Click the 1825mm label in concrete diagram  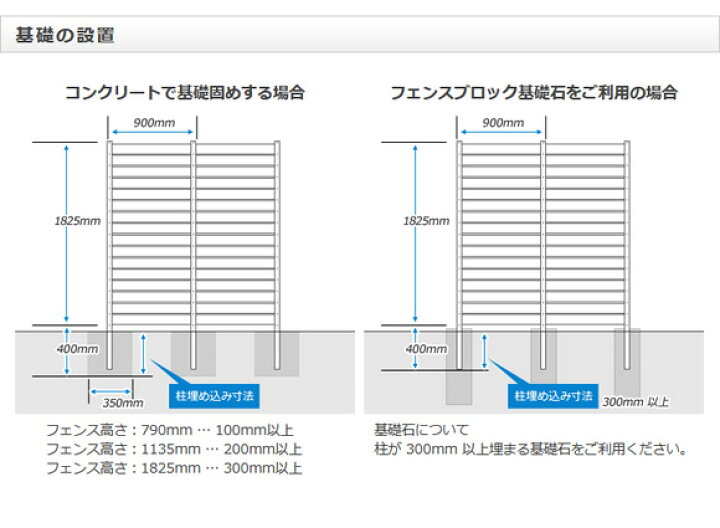coord(77,221)
